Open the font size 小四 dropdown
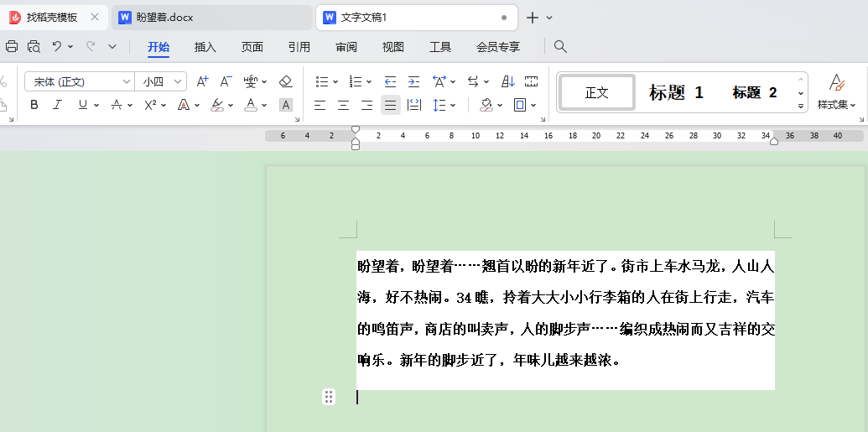This screenshot has height=432, width=868. [x=178, y=82]
